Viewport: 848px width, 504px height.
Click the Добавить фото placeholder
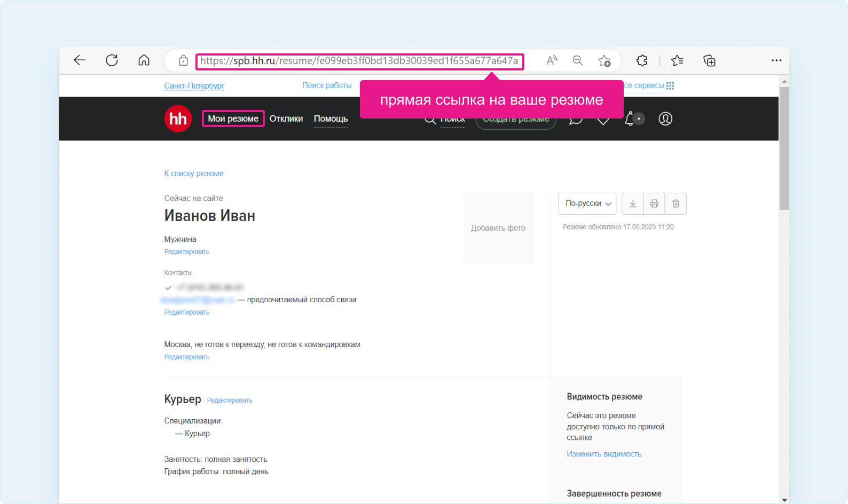[498, 228]
